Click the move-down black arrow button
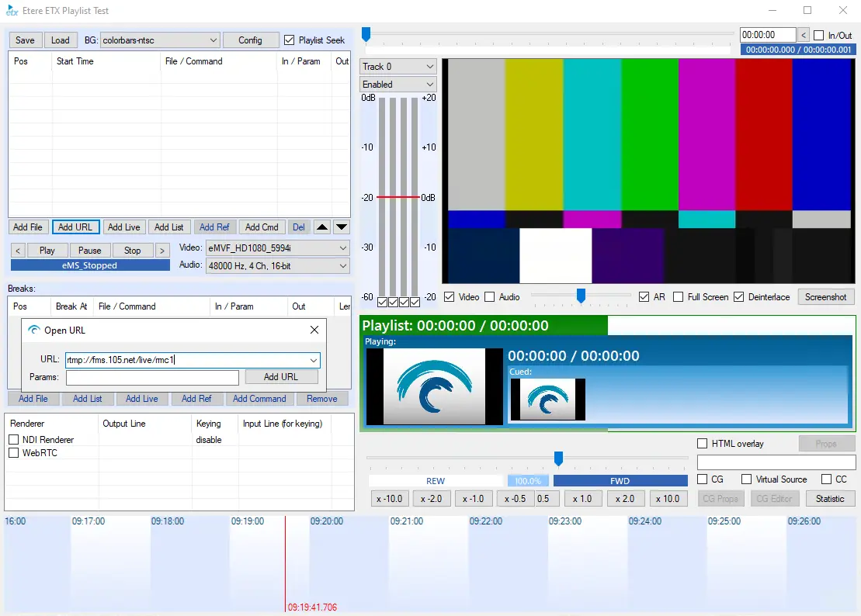Image resolution: width=861 pixels, height=616 pixels. pyautogui.click(x=342, y=227)
